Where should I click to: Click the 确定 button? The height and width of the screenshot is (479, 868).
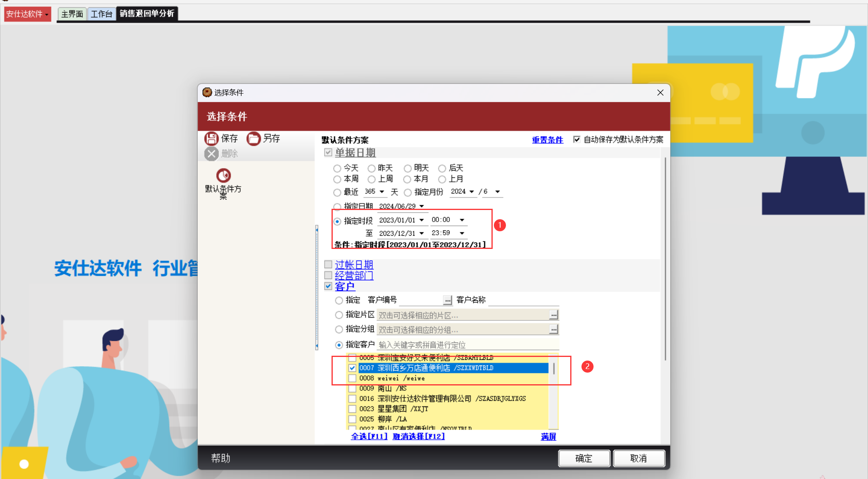584,459
